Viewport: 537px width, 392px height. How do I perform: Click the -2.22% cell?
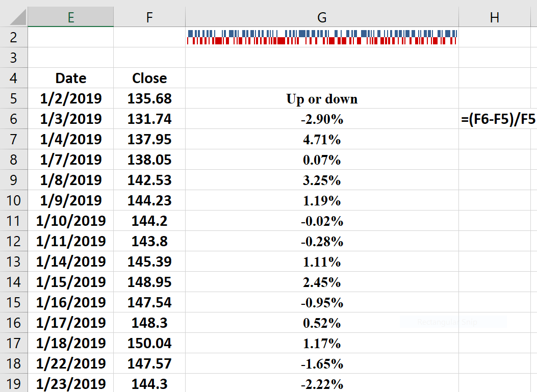click(x=322, y=384)
